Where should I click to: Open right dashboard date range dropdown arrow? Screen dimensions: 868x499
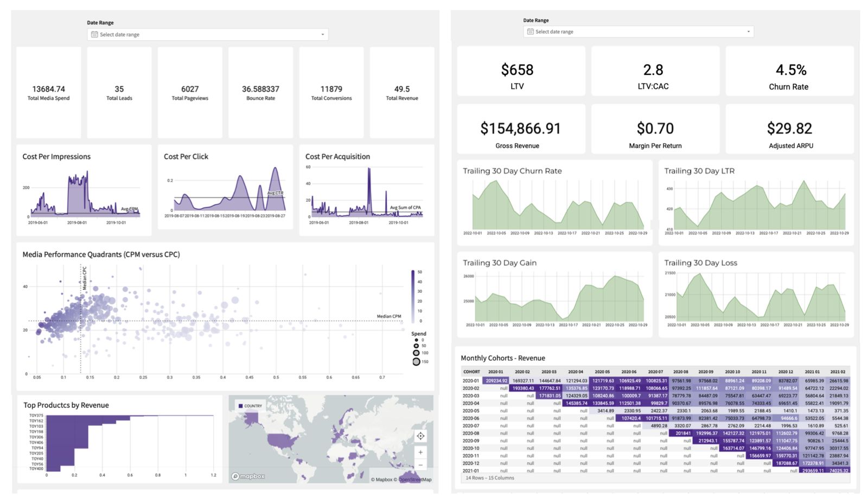point(748,31)
